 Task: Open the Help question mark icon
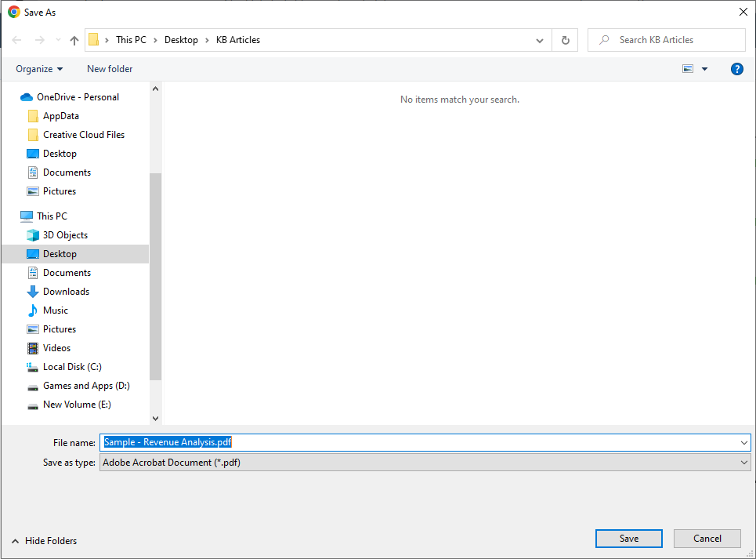736,69
